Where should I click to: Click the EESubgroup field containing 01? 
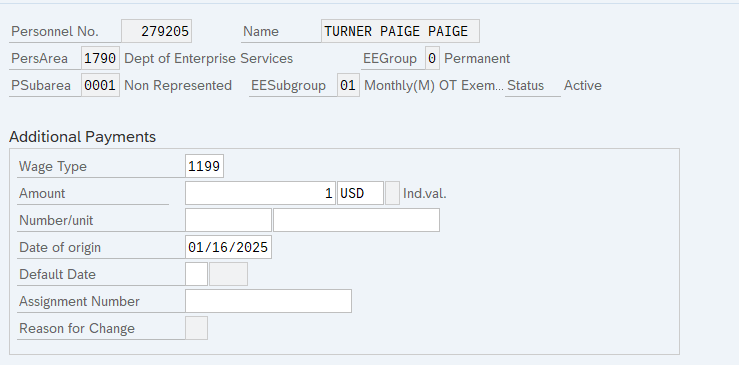pyautogui.click(x=348, y=85)
